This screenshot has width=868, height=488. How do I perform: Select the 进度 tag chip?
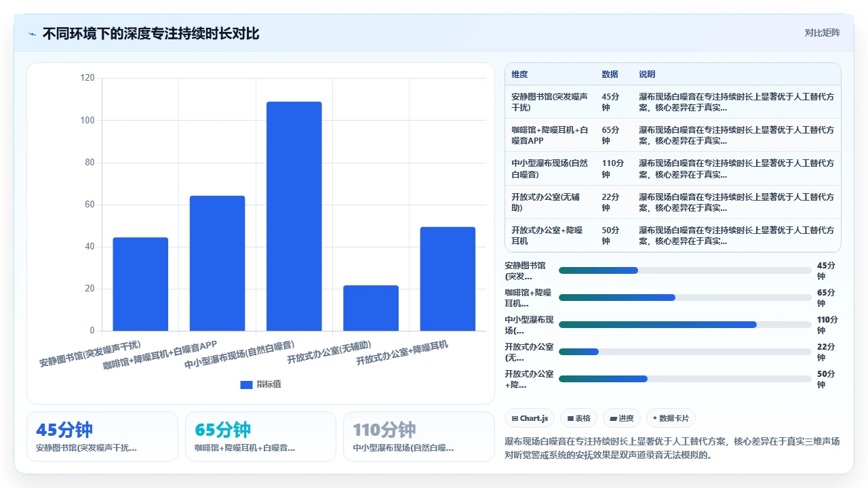pyautogui.click(x=622, y=418)
